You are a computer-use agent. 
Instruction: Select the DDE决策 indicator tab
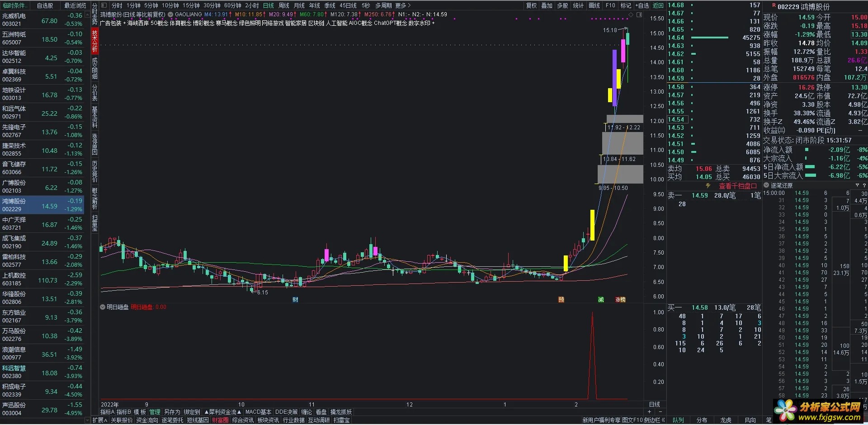click(x=287, y=412)
